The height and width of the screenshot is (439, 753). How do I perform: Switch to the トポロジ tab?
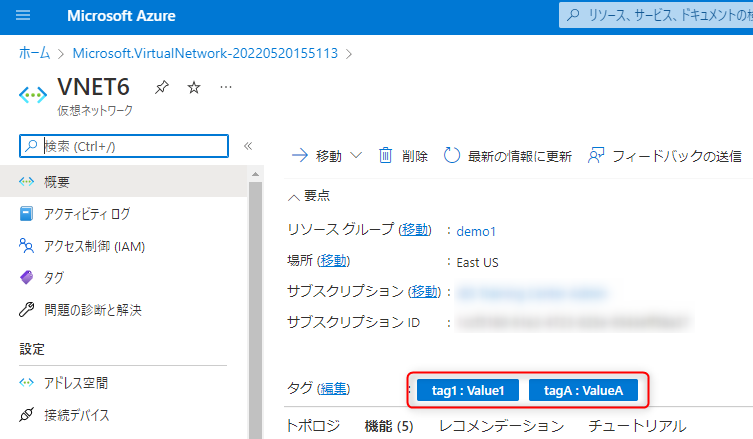tap(313, 426)
